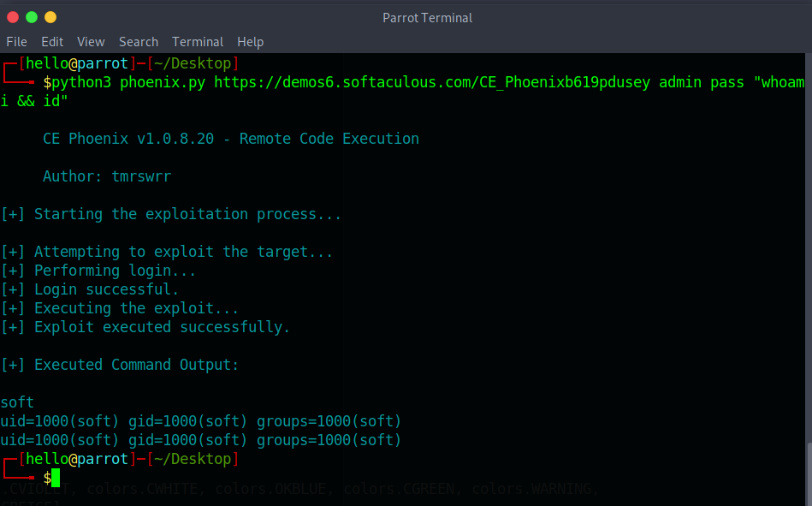
Task: Click the softaculous demo URL in the command
Action: [432, 82]
